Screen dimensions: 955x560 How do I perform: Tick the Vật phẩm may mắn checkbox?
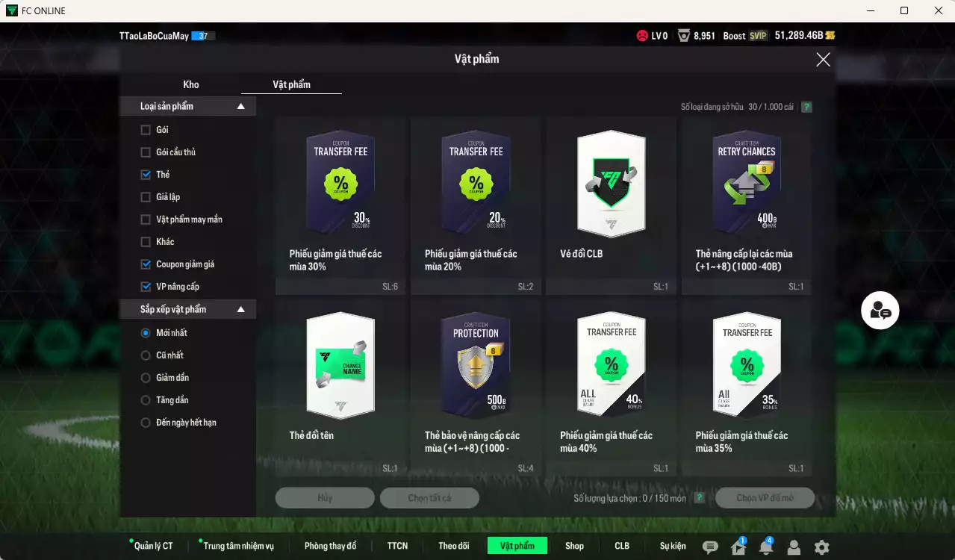[146, 220]
